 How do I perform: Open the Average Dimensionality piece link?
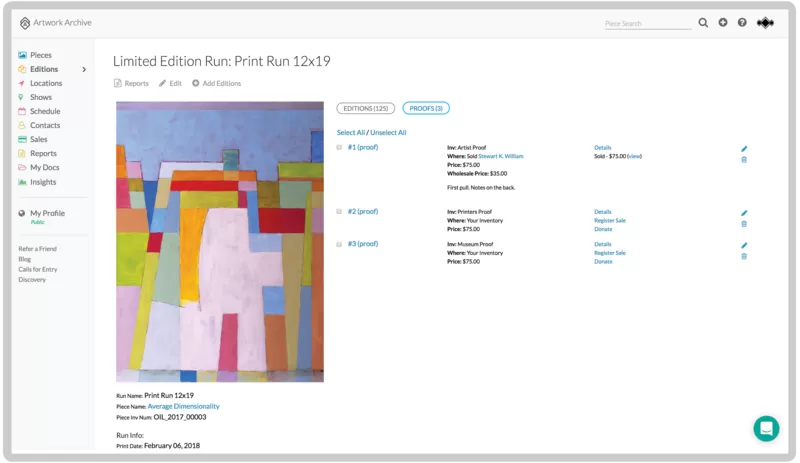click(184, 406)
